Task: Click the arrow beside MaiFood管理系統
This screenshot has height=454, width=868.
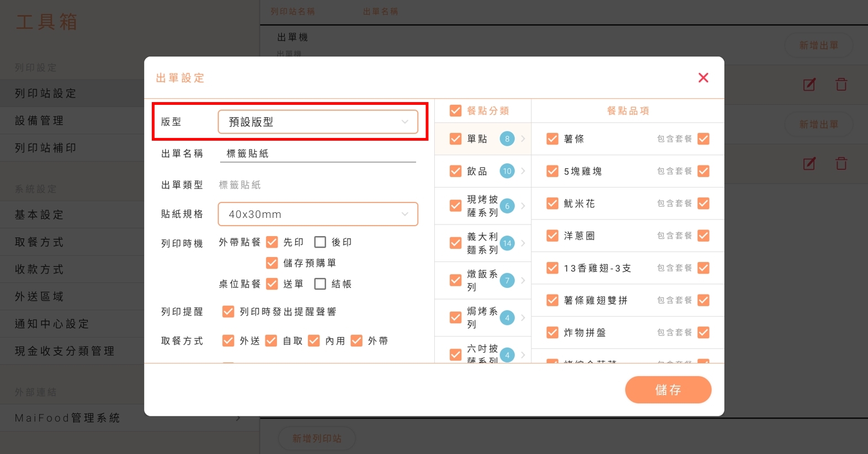Action: [238, 418]
